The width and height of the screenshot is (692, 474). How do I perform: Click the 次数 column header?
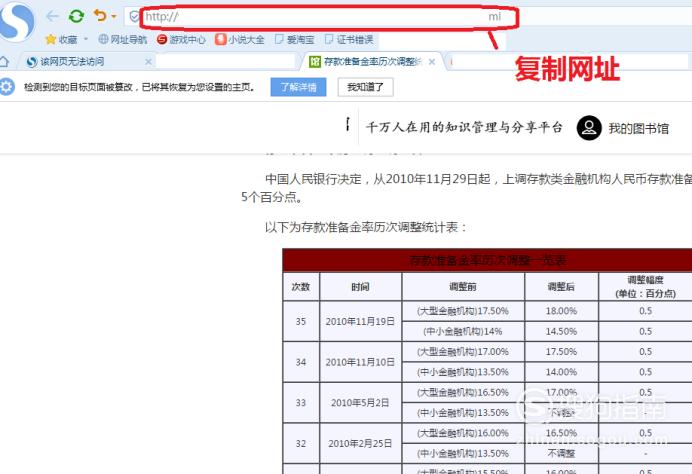[301, 287]
